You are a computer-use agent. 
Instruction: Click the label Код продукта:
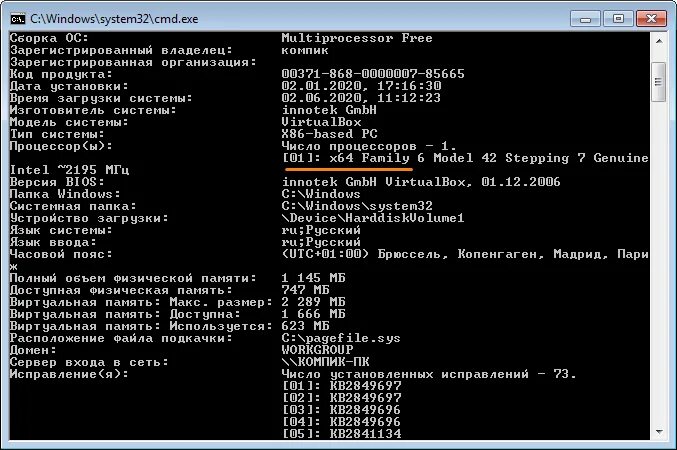click(61, 74)
